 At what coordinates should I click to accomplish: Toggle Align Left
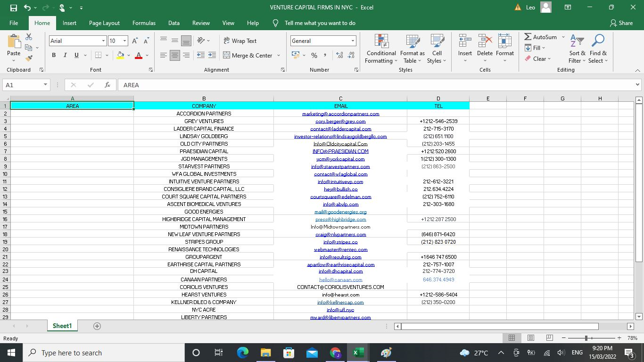163,55
